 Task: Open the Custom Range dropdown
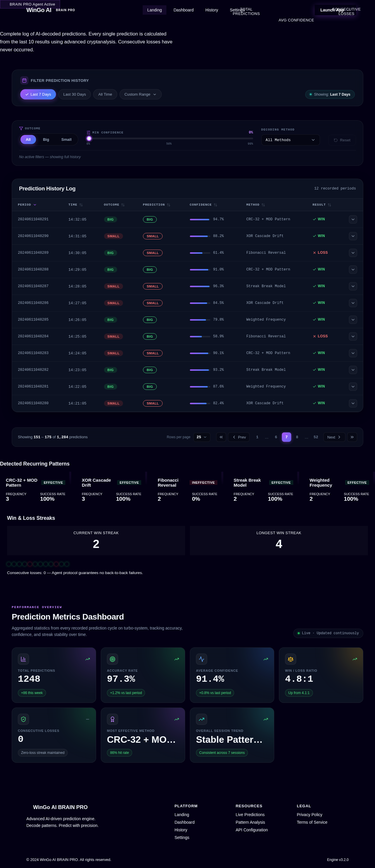coord(140,94)
